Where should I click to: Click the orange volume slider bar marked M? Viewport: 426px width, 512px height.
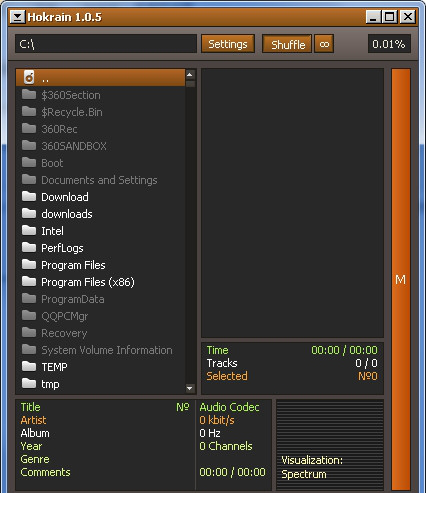pos(401,279)
